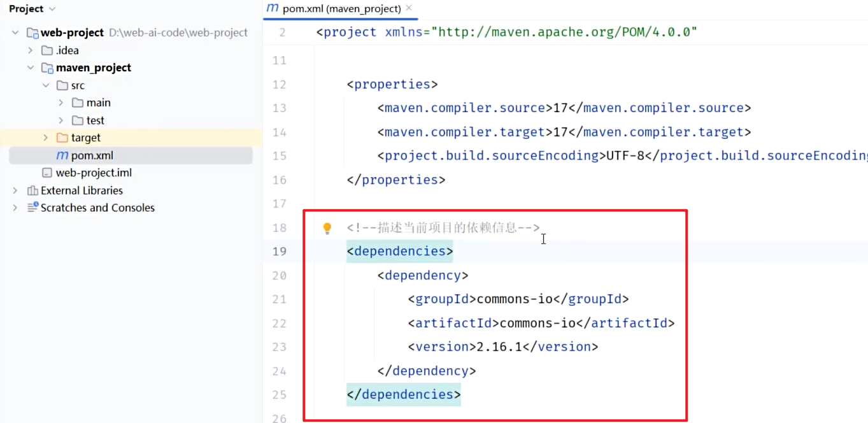Screen dimensions: 868x423
Task: Click the main folder icon
Action: click(78, 103)
